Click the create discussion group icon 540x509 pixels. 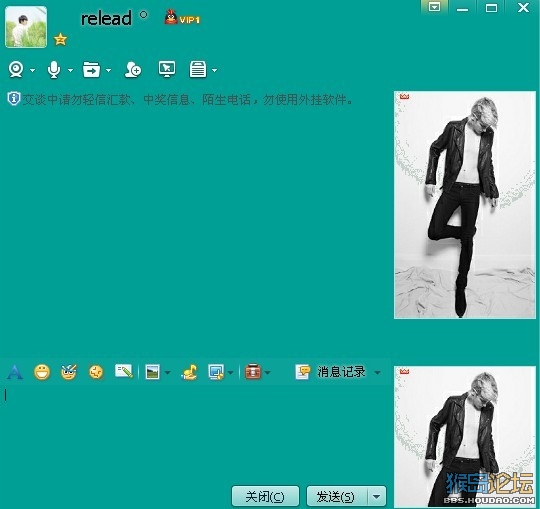point(133,70)
